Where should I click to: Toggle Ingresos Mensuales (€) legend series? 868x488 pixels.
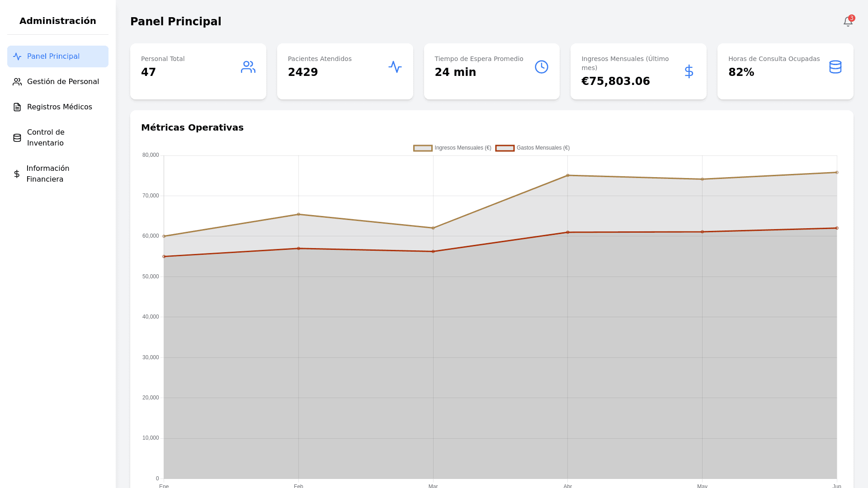click(462, 148)
